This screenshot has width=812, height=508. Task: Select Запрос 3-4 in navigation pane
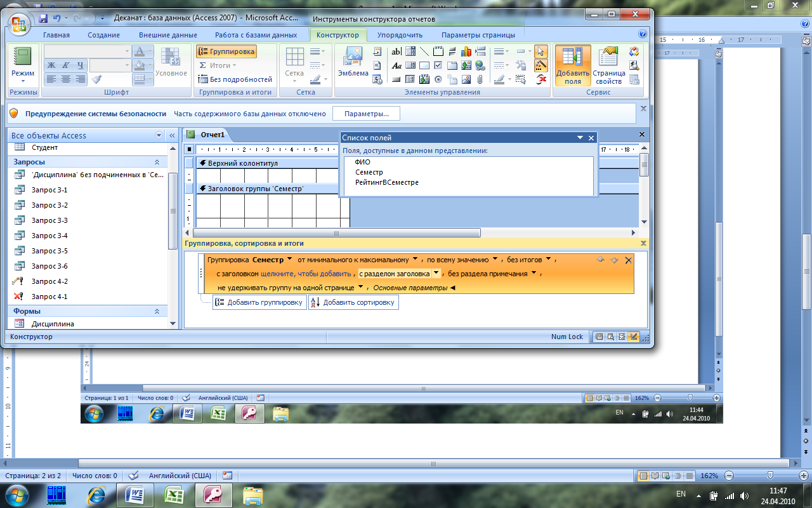49,236
